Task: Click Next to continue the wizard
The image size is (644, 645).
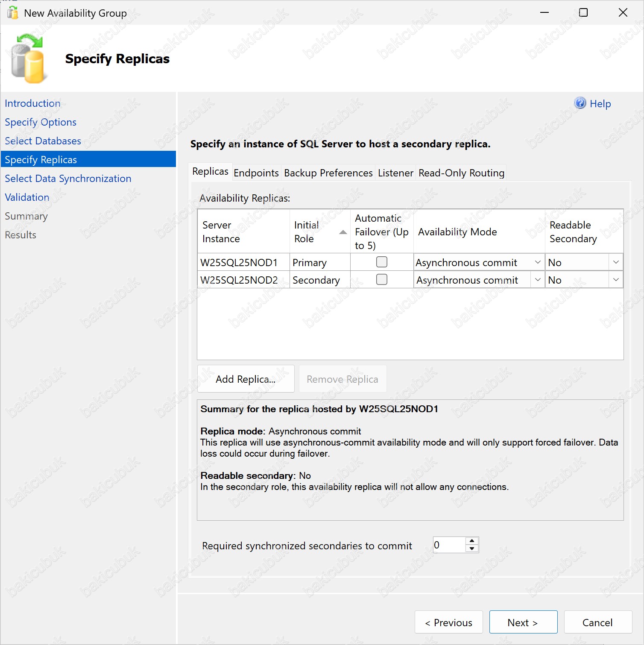Action: click(x=523, y=622)
